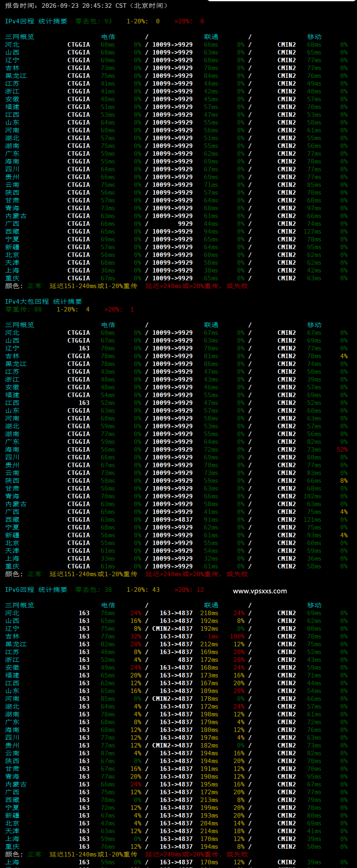This screenshot has width=357, height=868.
Task: Click the "零丢包: 93" summary value
Action: (93, 21)
